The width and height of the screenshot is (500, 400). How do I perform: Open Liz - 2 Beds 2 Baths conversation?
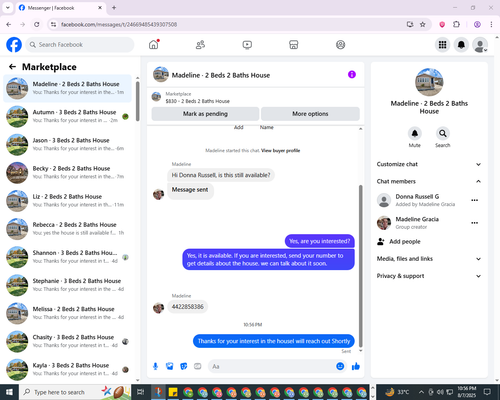68,201
